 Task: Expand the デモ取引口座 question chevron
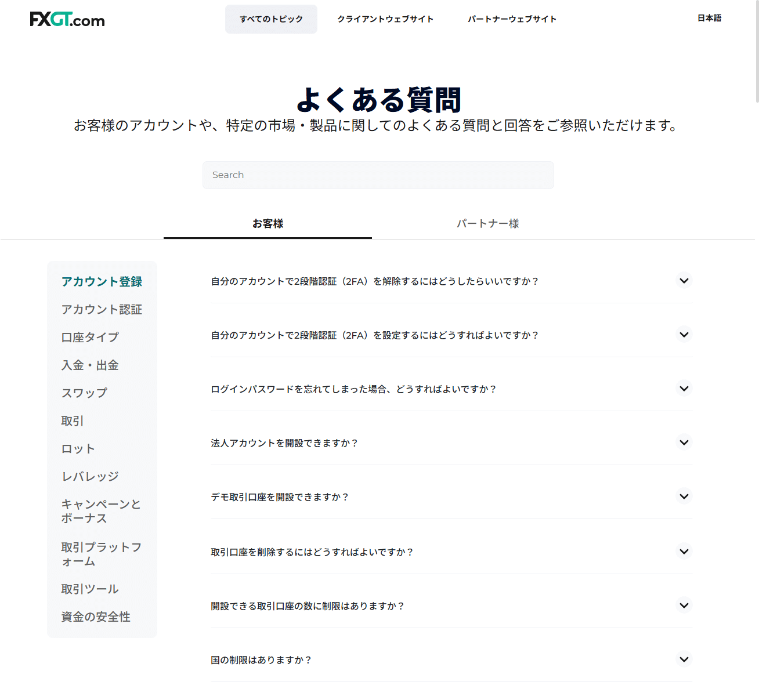click(x=684, y=496)
